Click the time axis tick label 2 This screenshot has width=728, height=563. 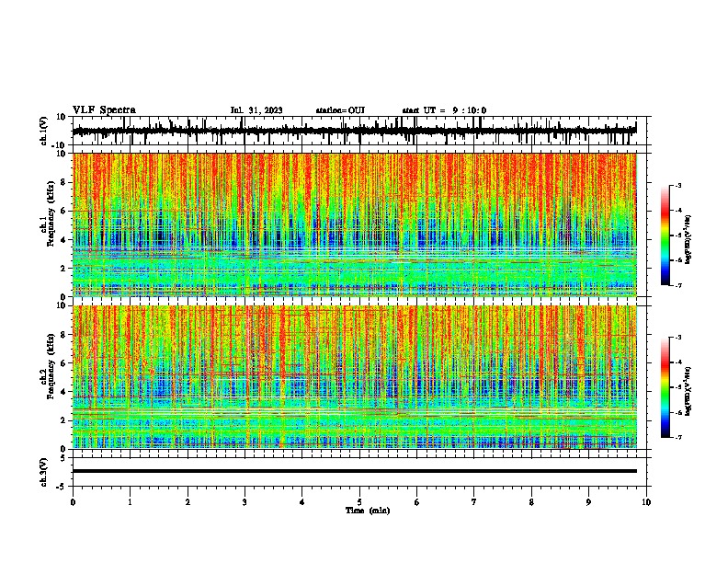point(188,502)
